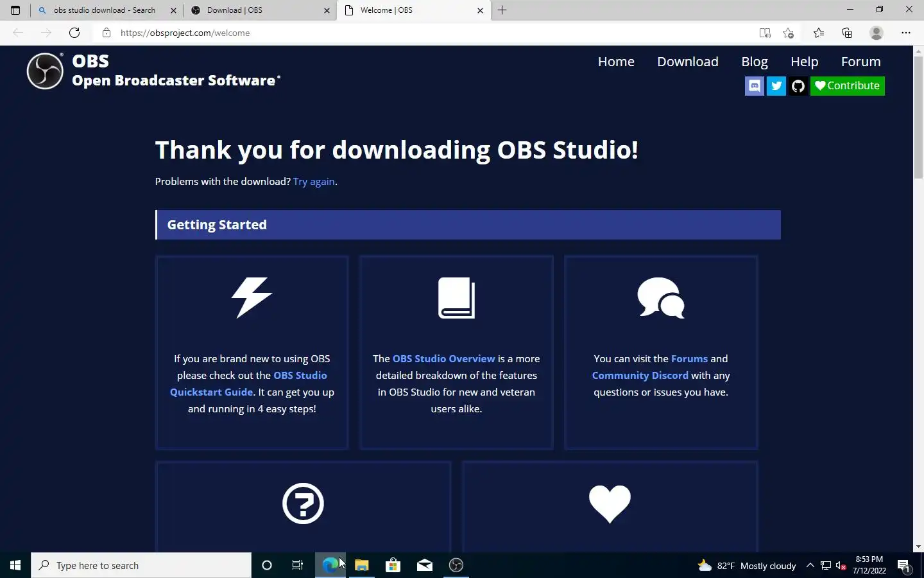This screenshot has width=924, height=578.
Task: Open the notification center icon
Action: pyautogui.click(x=904, y=566)
